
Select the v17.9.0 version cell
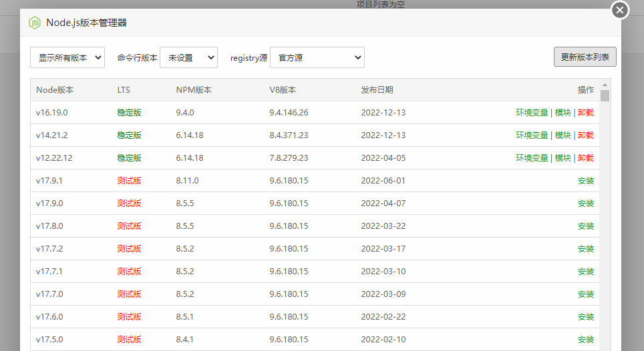49,203
